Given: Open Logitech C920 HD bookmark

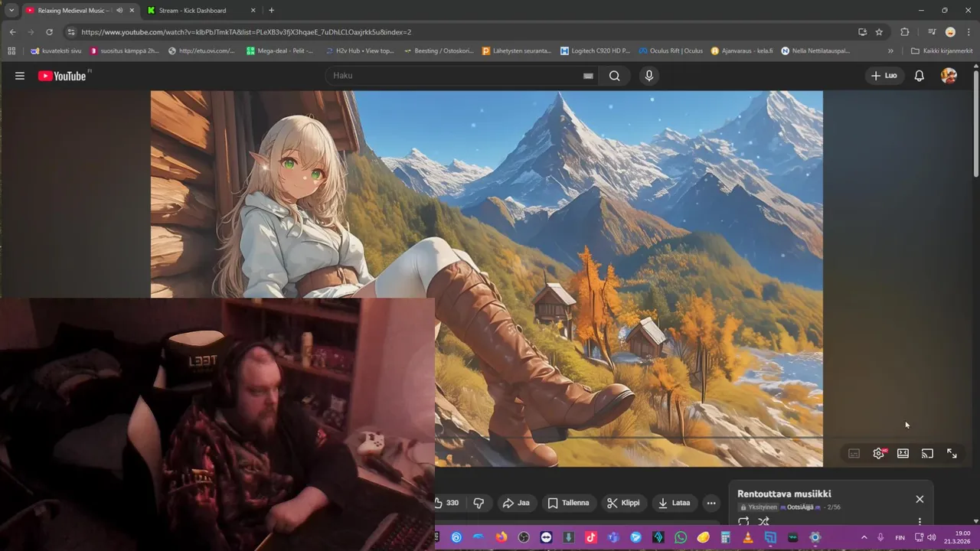Looking at the screenshot, I should pyautogui.click(x=595, y=51).
